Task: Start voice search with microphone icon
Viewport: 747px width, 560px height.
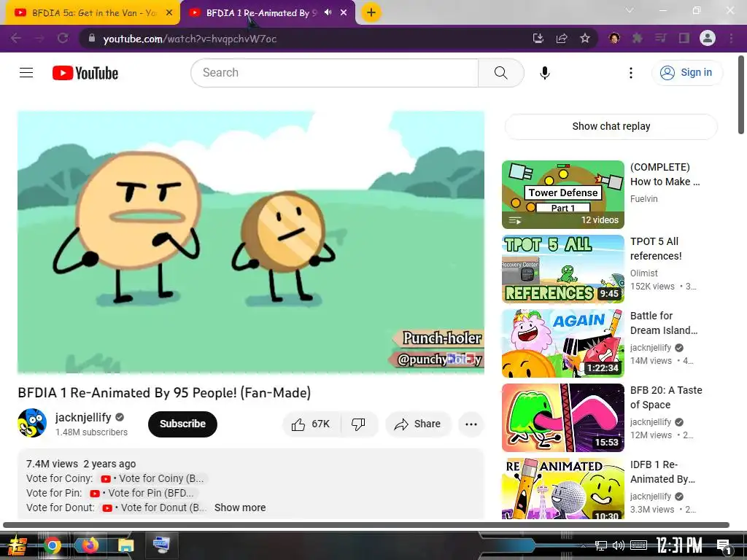Action: pos(544,73)
